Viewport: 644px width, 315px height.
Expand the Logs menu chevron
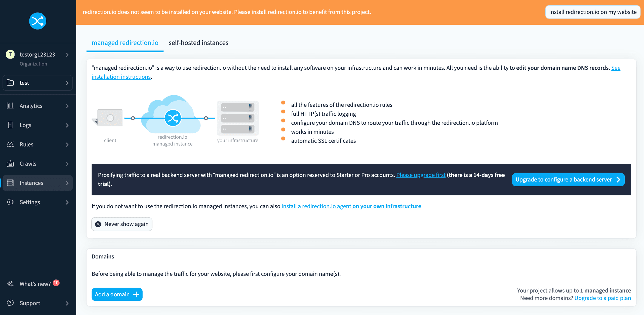(67, 125)
